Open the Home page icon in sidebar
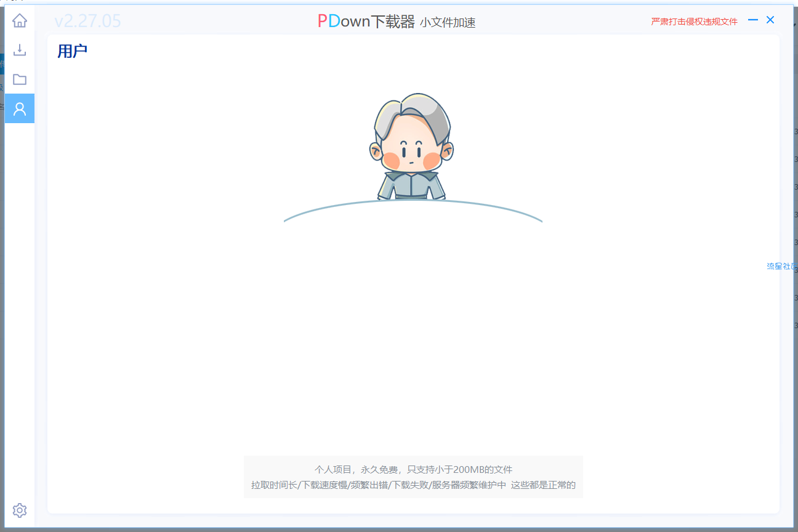Screen dimensions: 798x532 tap(20, 20)
